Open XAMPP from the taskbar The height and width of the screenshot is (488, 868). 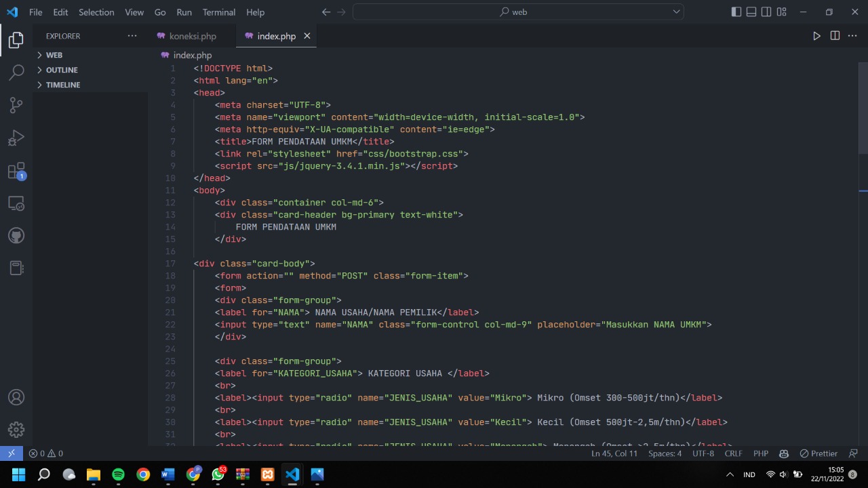click(268, 474)
